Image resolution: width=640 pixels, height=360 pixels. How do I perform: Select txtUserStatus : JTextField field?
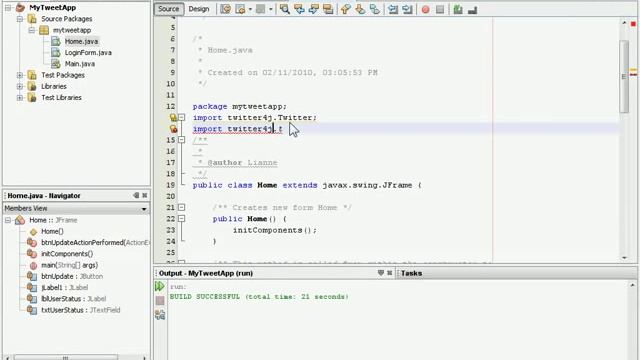click(x=80, y=310)
